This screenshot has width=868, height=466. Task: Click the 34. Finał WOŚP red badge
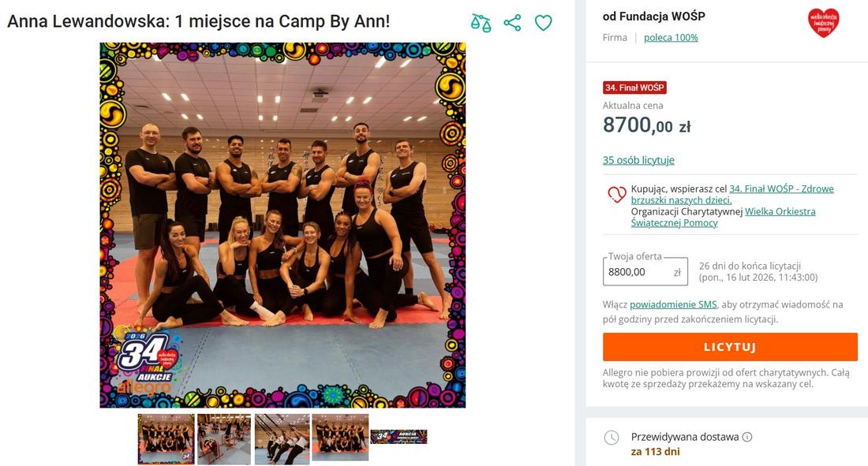634,88
